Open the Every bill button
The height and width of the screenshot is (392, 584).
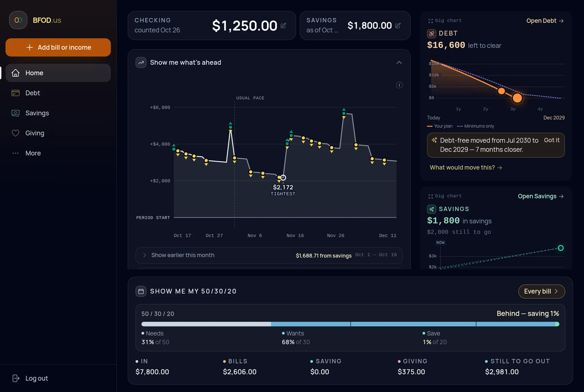(541, 291)
